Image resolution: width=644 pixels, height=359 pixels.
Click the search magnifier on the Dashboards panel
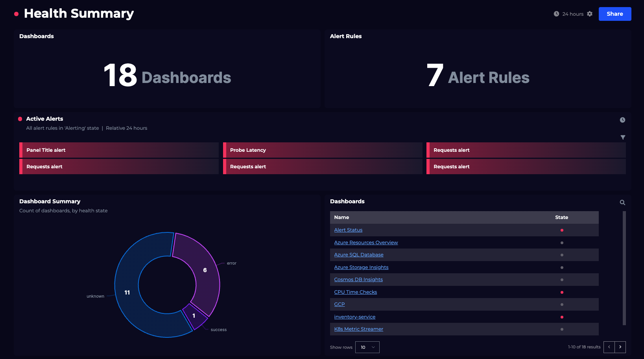(x=622, y=202)
